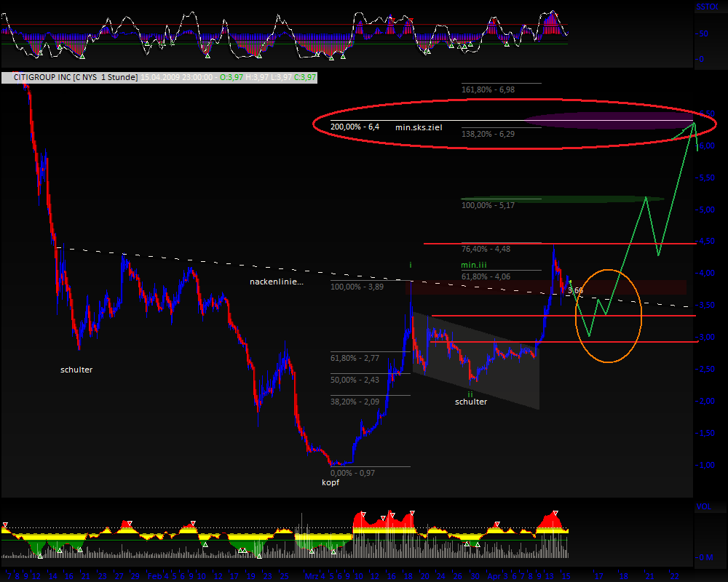Select the kopf annotation text
Image resolution: width=728 pixels, height=582 pixels.
pyautogui.click(x=331, y=482)
